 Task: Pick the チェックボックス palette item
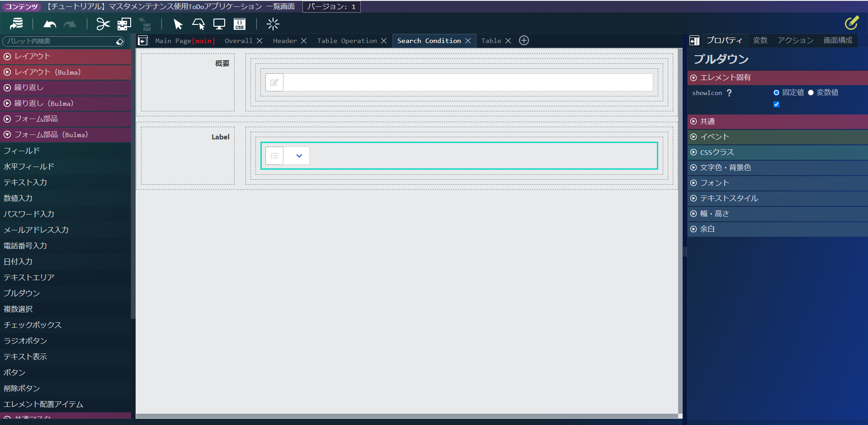tap(66, 325)
